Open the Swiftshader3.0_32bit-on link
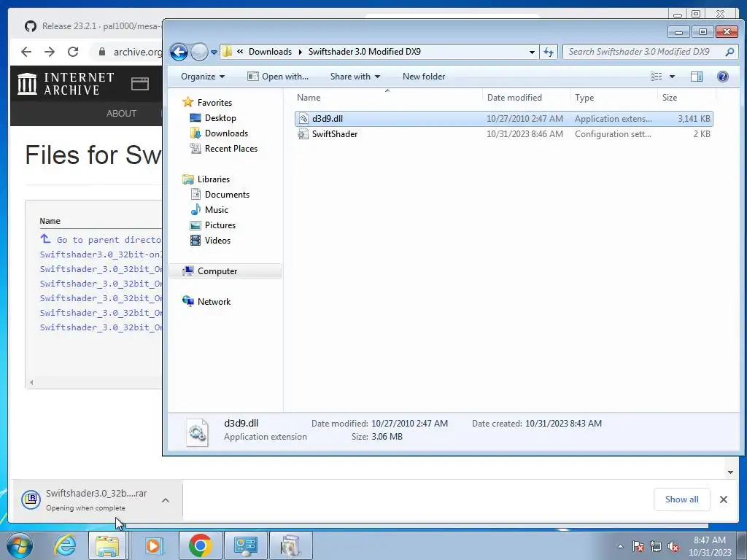Image resolution: width=747 pixels, height=560 pixels. coord(101,254)
